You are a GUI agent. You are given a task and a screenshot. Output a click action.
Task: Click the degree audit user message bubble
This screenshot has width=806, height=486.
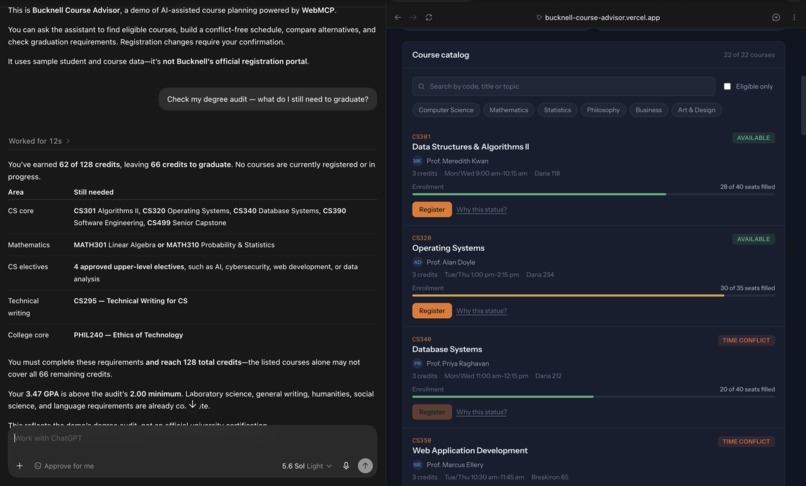[267, 99]
